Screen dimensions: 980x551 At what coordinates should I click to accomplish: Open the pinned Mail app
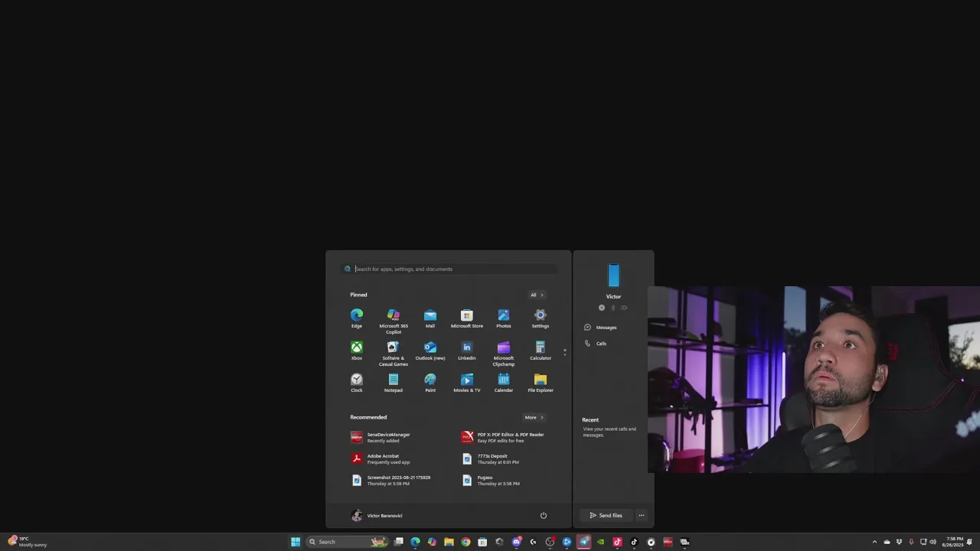click(430, 318)
